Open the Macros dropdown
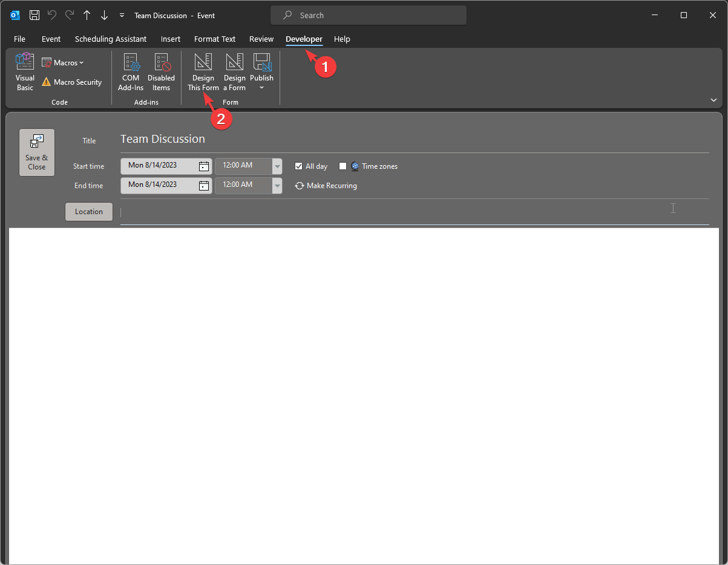 tap(63, 62)
